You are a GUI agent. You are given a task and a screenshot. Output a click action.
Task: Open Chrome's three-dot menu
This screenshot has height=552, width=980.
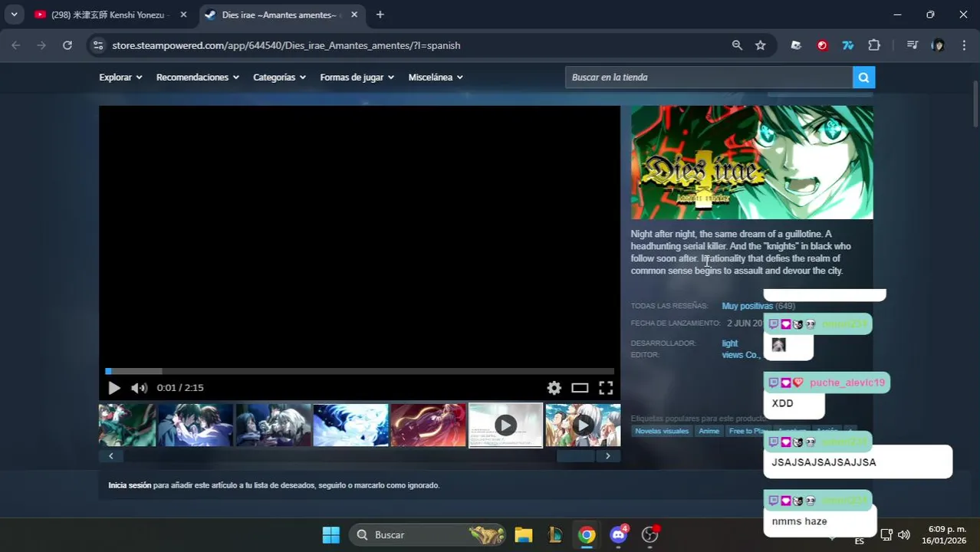pos(964,45)
